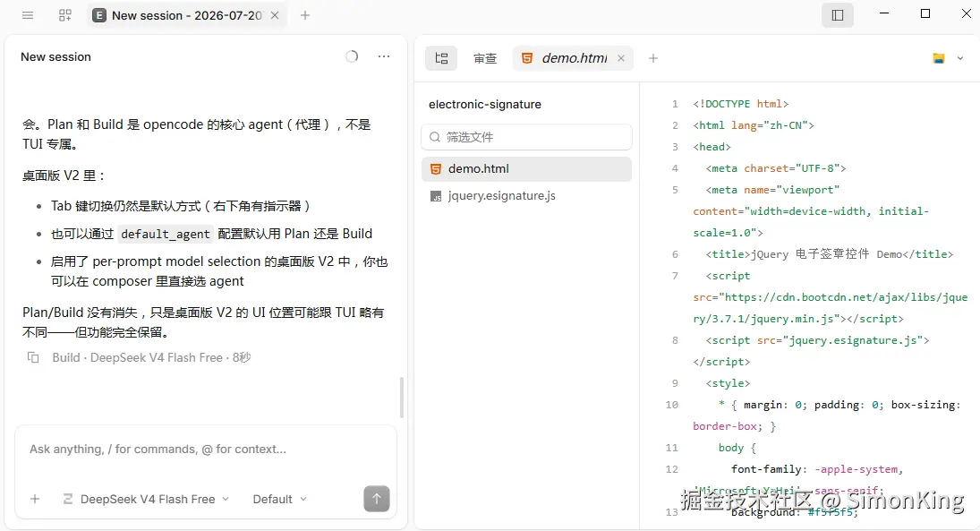
Task: Click the yellow folder icon
Action: 939,58
